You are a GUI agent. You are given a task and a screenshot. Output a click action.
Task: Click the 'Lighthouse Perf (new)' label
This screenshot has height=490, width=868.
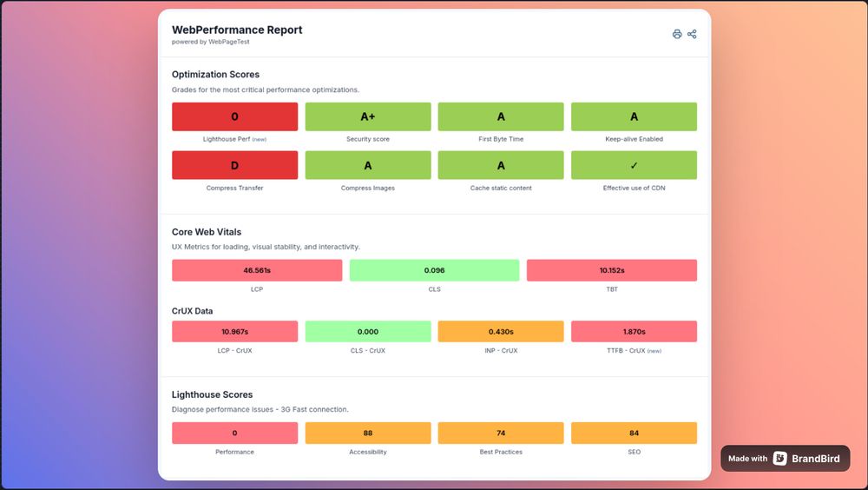(x=234, y=139)
